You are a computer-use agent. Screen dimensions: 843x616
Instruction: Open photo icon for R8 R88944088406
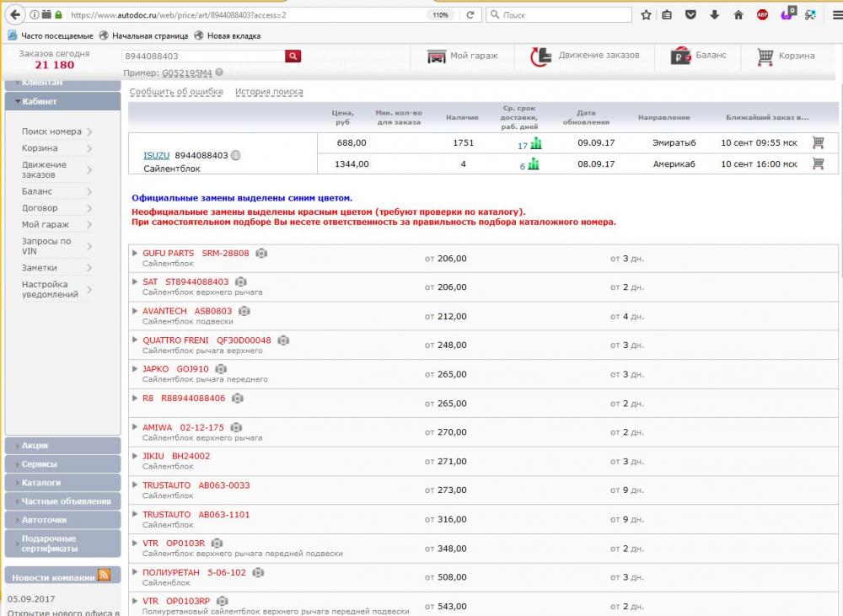238,399
